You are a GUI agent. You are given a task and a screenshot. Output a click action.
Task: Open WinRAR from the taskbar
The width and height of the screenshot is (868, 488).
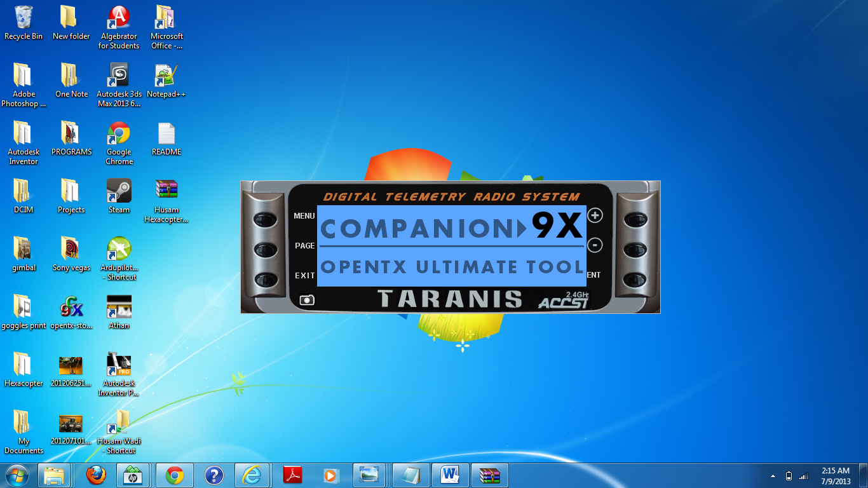pyautogui.click(x=491, y=475)
